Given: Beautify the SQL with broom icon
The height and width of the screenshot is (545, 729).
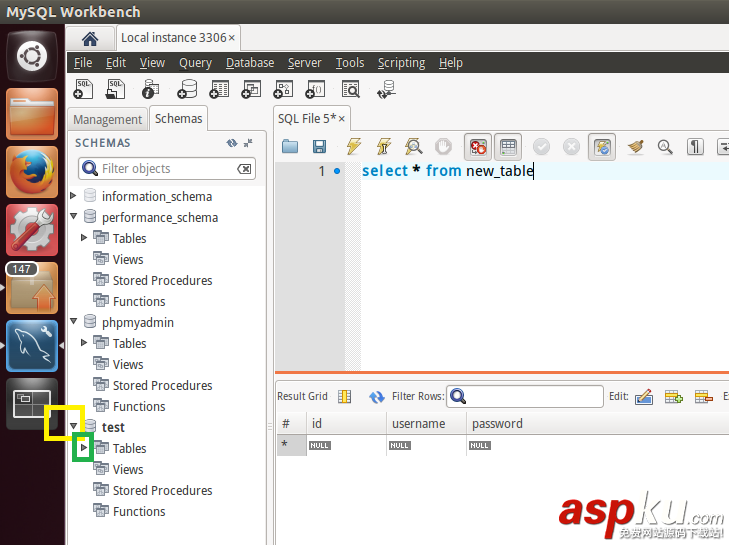Looking at the screenshot, I should [635, 147].
